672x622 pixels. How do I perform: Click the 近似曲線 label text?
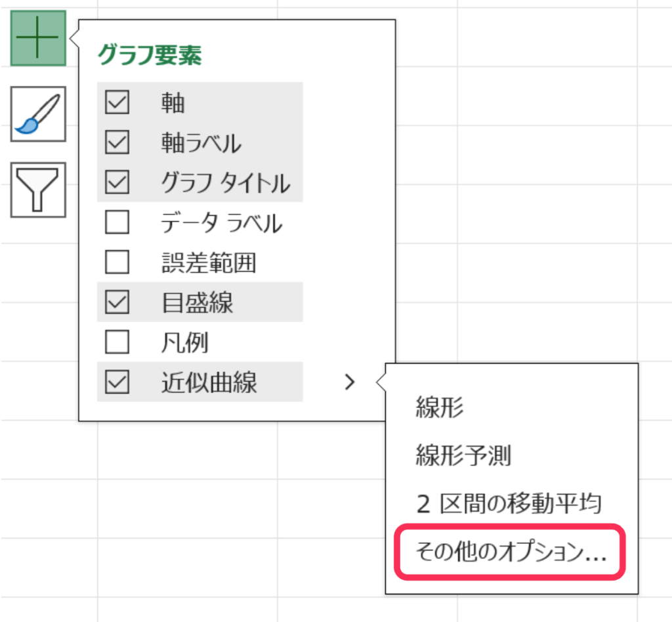209,383
